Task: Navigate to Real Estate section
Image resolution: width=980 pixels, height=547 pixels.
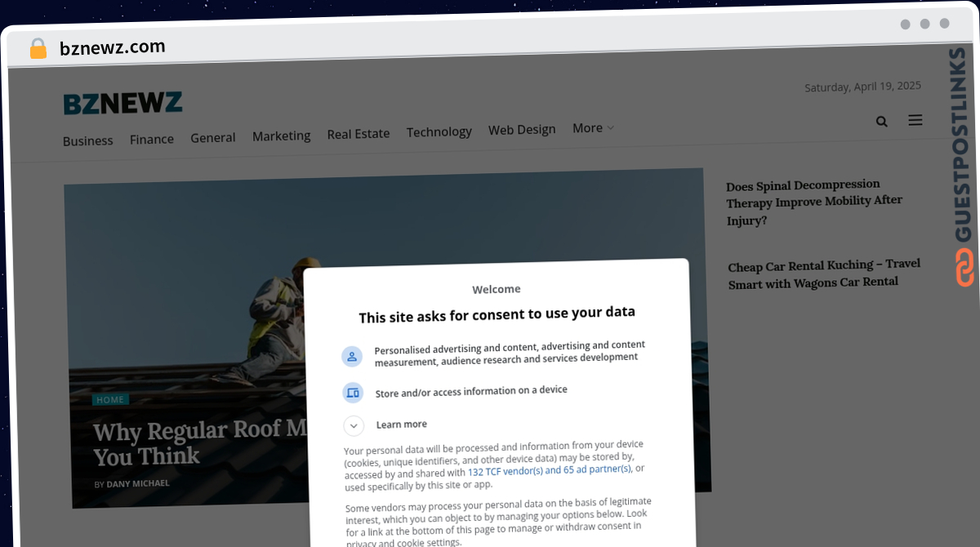Action: coord(359,133)
